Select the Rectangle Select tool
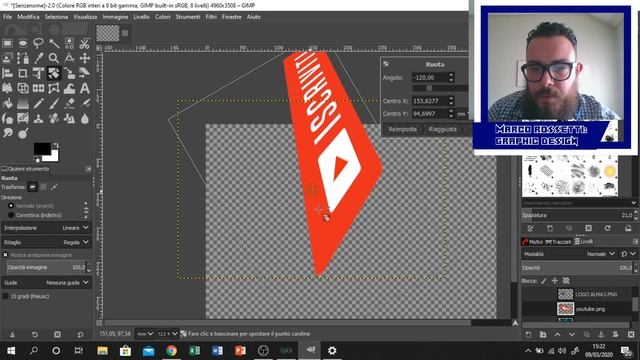 7,43
